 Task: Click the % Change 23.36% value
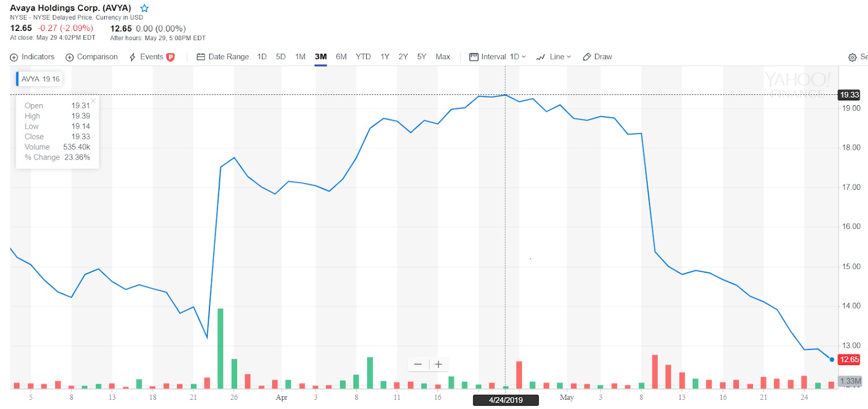point(77,157)
